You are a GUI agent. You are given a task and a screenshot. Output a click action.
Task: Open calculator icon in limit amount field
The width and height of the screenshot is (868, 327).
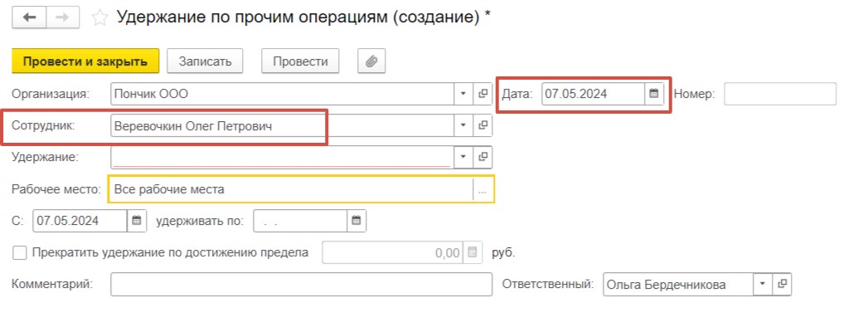point(473,253)
